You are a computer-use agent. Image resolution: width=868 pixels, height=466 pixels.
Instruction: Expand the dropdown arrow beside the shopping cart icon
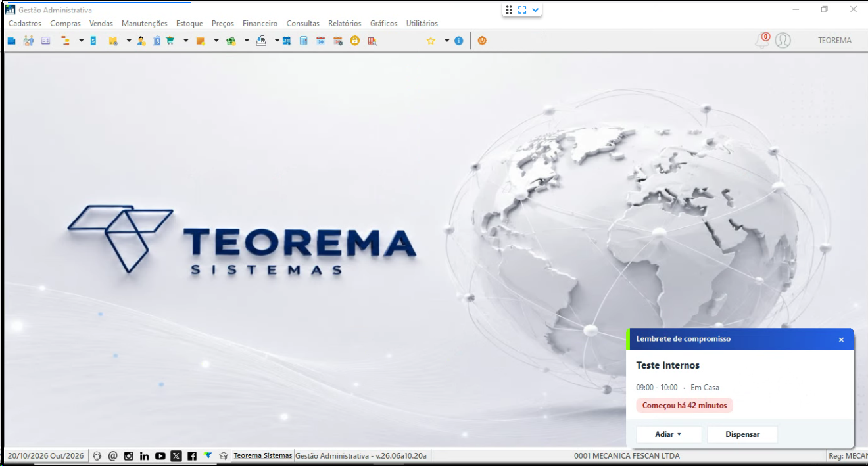[185, 41]
